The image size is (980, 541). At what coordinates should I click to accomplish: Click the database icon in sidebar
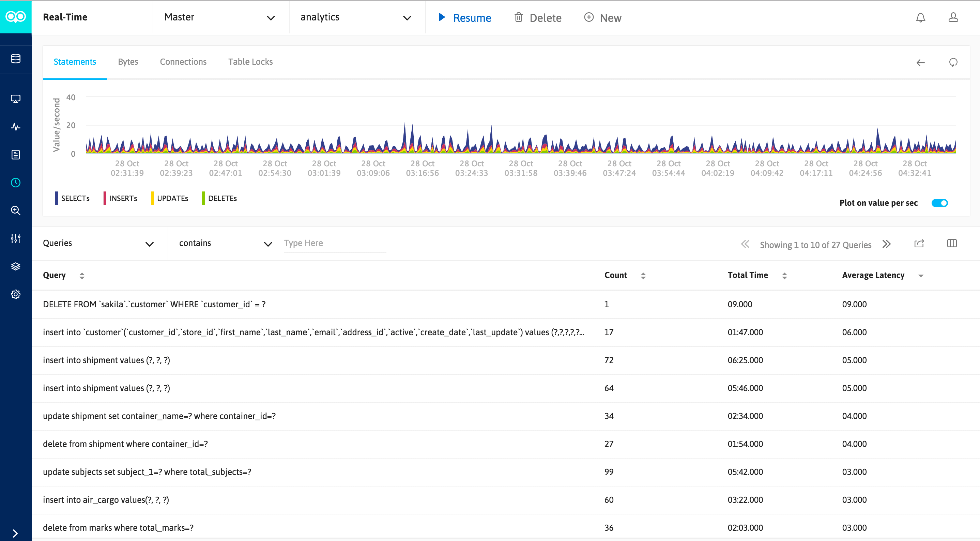(16, 59)
